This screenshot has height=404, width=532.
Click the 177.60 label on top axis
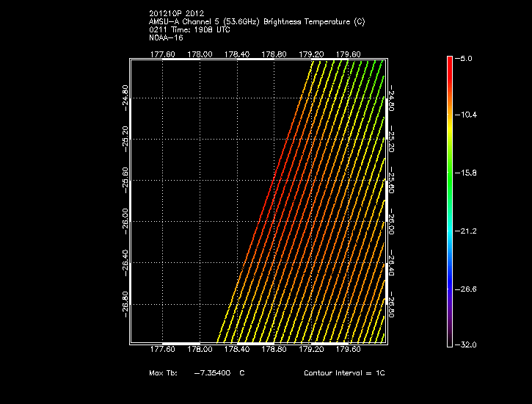pyautogui.click(x=162, y=54)
